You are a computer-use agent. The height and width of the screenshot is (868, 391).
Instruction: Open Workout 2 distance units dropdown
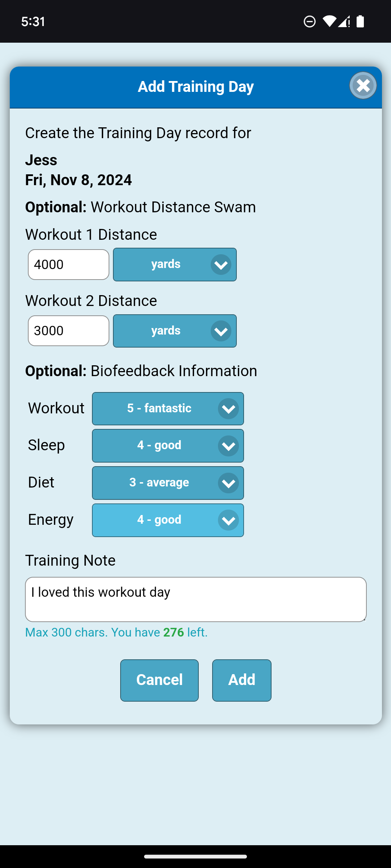coord(175,331)
